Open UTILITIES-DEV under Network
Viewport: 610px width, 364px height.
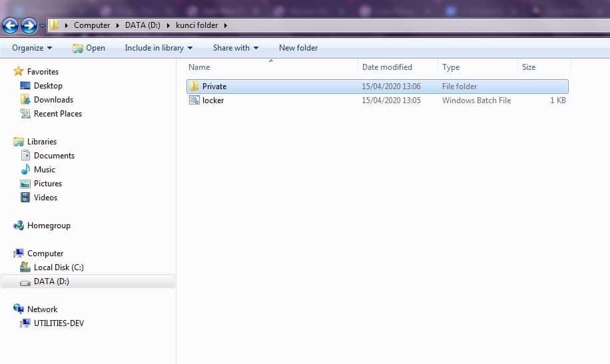click(59, 323)
